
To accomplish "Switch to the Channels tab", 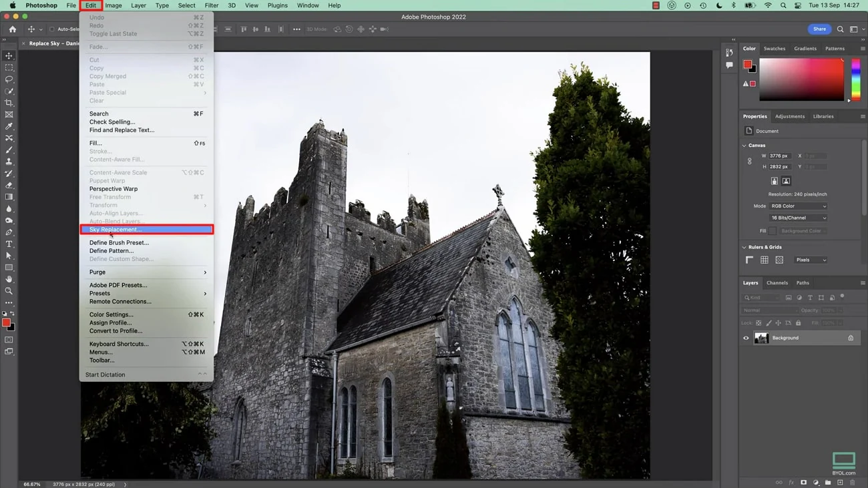I will 777,283.
